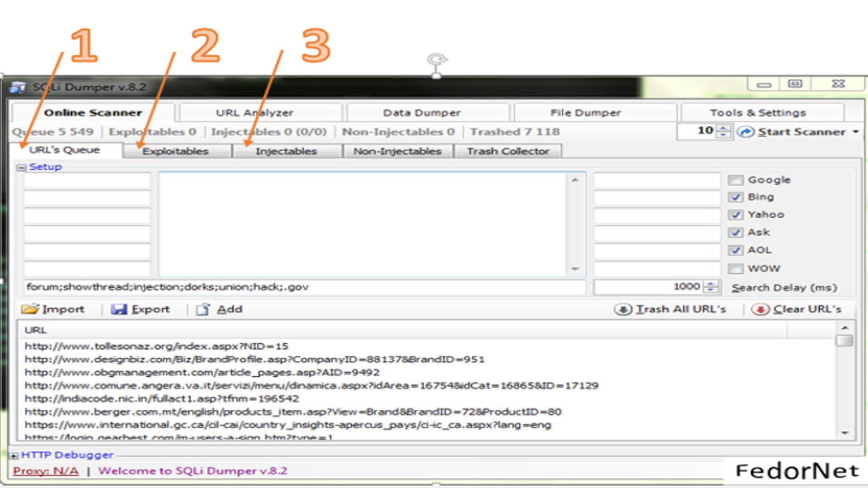The width and height of the screenshot is (868, 488).
Task: Disable the Bing search engine
Action: [735, 197]
